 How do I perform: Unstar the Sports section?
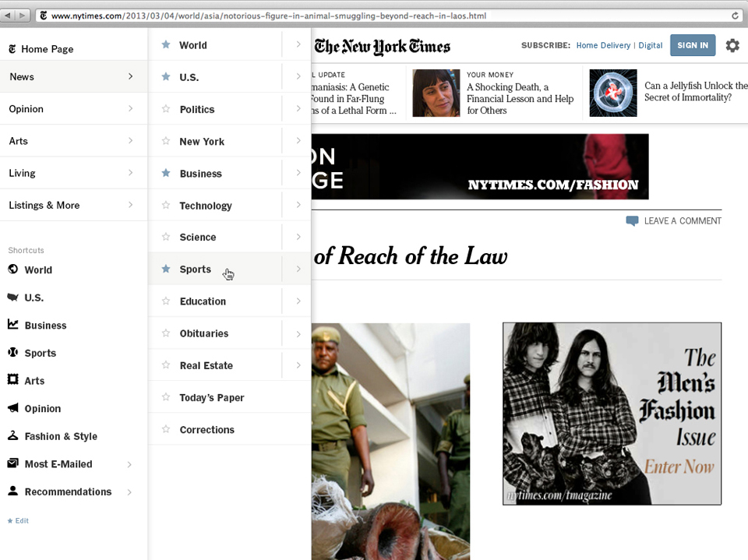click(x=165, y=269)
